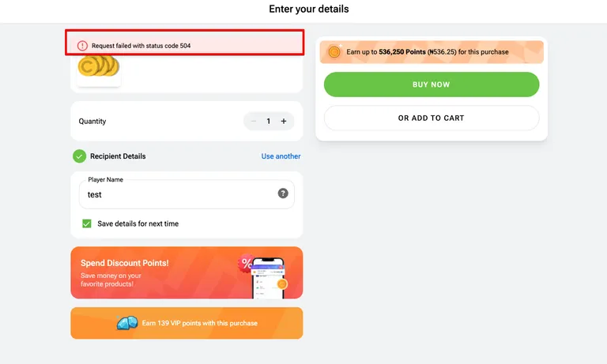Click the Player Name help question icon
Image resolution: width=607 pixels, height=364 pixels.
click(283, 193)
